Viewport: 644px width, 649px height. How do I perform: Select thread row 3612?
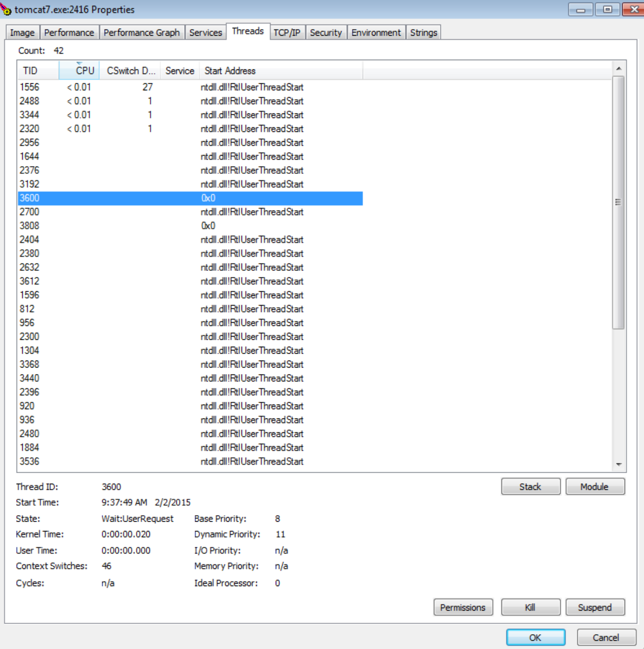(x=190, y=281)
